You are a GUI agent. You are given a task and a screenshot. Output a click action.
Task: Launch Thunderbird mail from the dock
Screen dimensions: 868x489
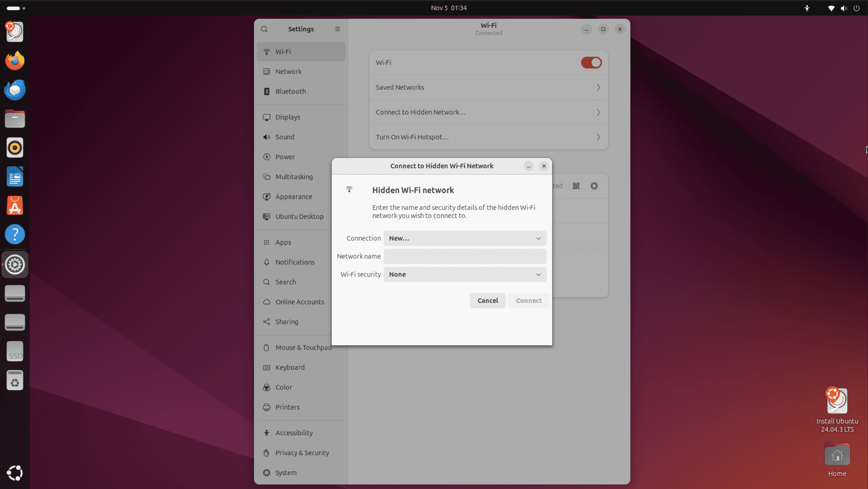click(x=15, y=90)
